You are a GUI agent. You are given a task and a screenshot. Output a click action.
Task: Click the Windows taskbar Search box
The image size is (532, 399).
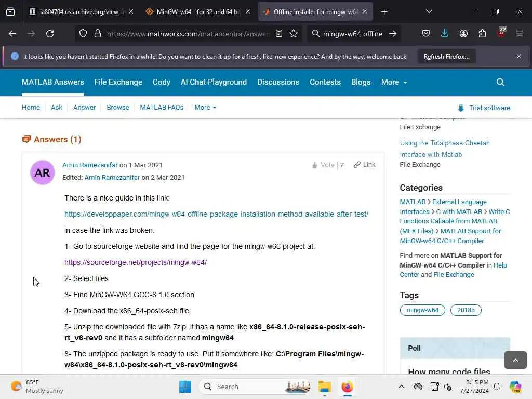click(255, 387)
